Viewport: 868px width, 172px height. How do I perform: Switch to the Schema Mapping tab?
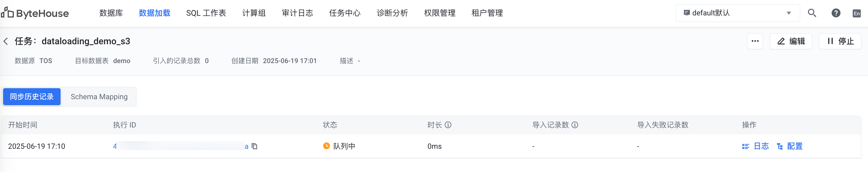tap(99, 97)
